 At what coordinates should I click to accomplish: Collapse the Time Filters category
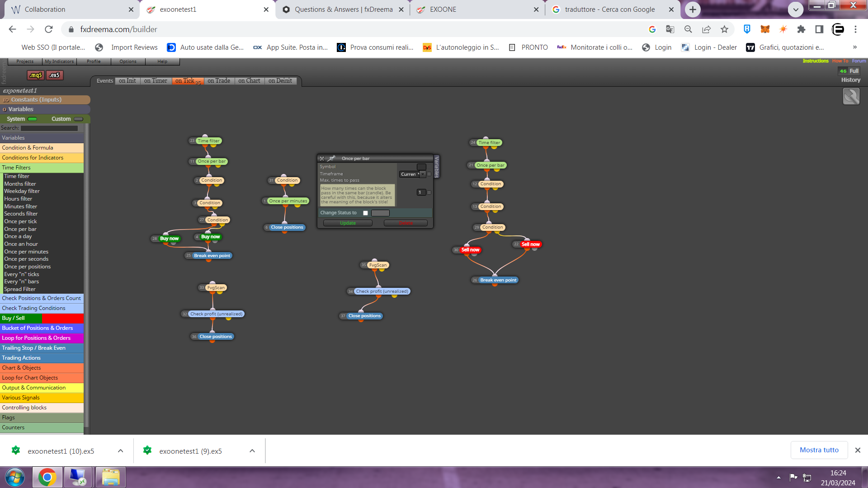(42, 168)
